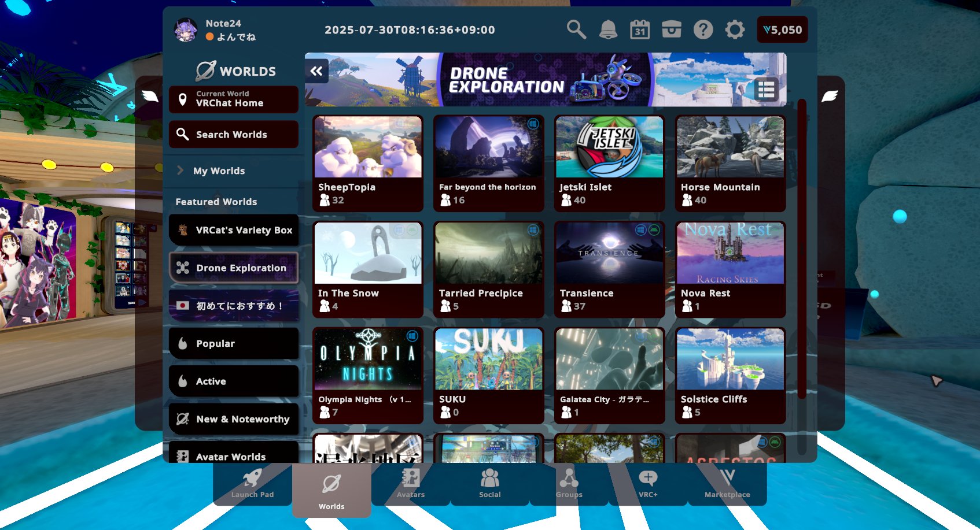Select Popular worlds category

[234, 343]
